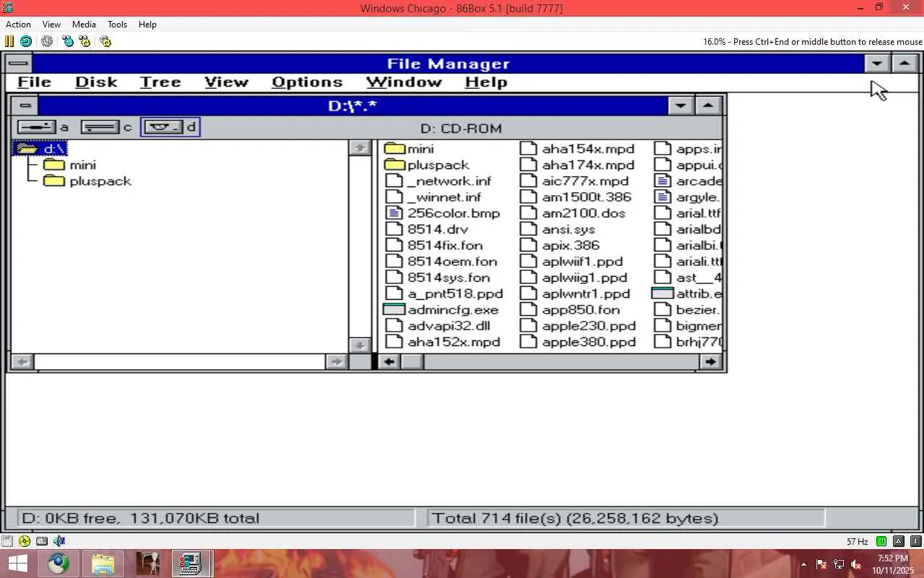This screenshot has width=924, height=578.
Task: Click the 86Box hard reset icon
Action: pos(26,41)
